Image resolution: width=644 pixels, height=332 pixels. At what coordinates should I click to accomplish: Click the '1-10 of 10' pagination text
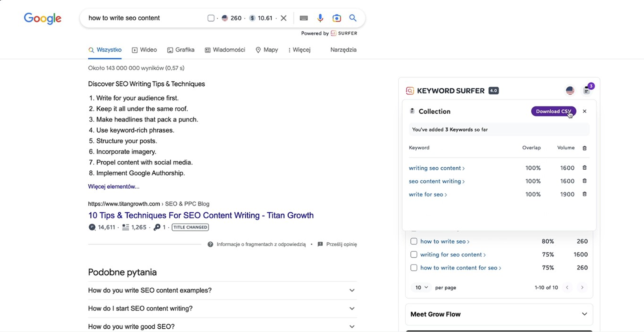[x=546, y=288]
